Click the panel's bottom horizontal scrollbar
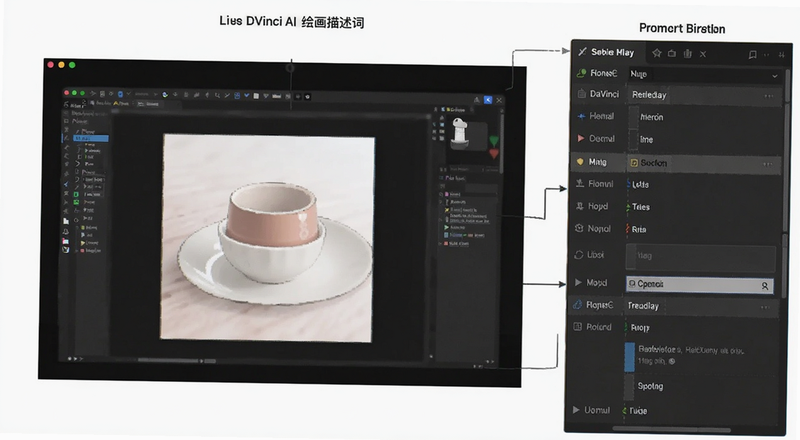Viewport: 800px width, 440px height. [x=671, y=428]
